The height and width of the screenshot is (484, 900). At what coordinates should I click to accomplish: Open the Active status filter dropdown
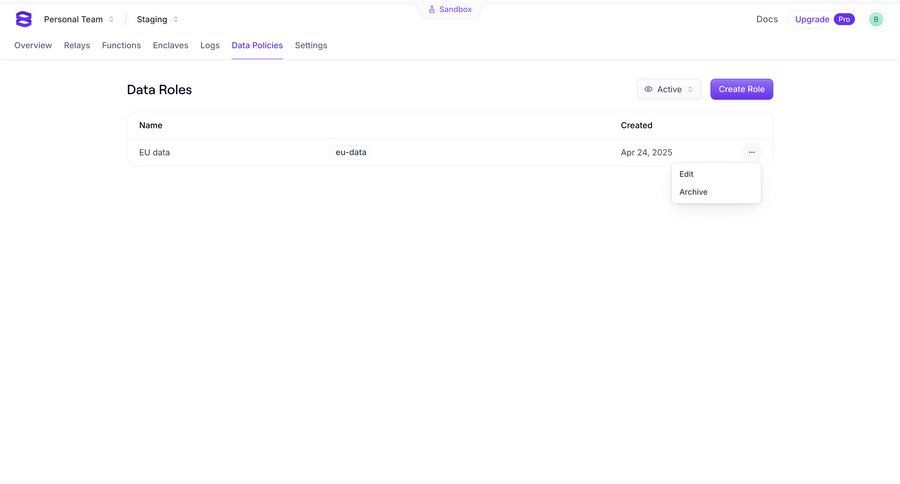pyautogui.click(x=669, y=89)
